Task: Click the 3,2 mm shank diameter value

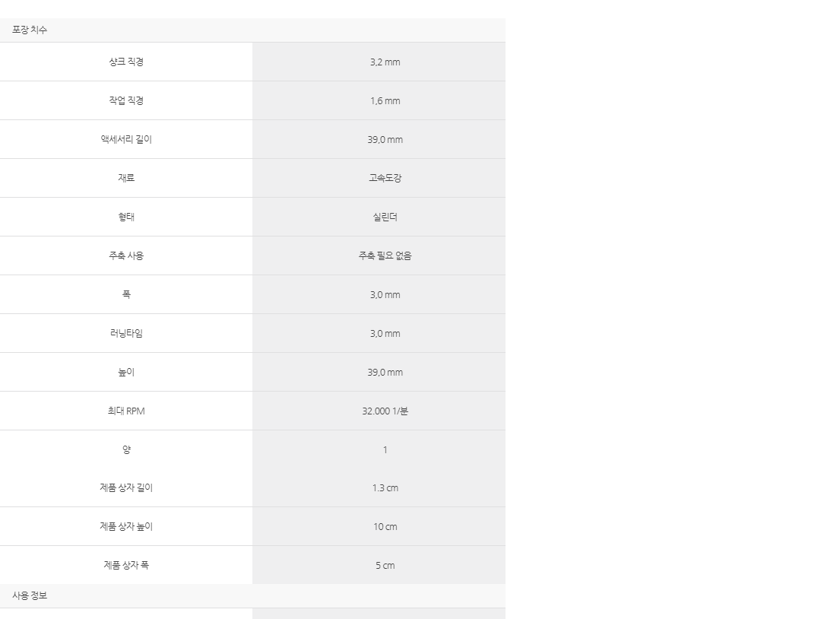Action: 385,62
